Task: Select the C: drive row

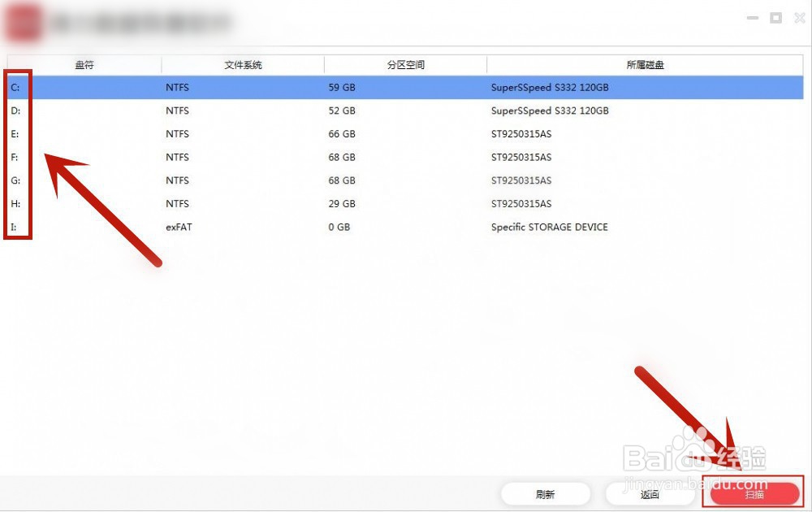Action: (405, 88)
